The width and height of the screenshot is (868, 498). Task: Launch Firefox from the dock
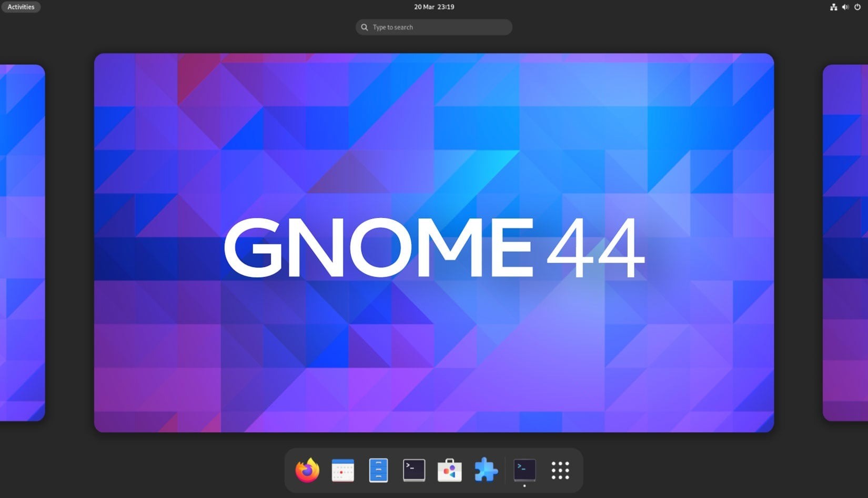[x=307, y=470]
